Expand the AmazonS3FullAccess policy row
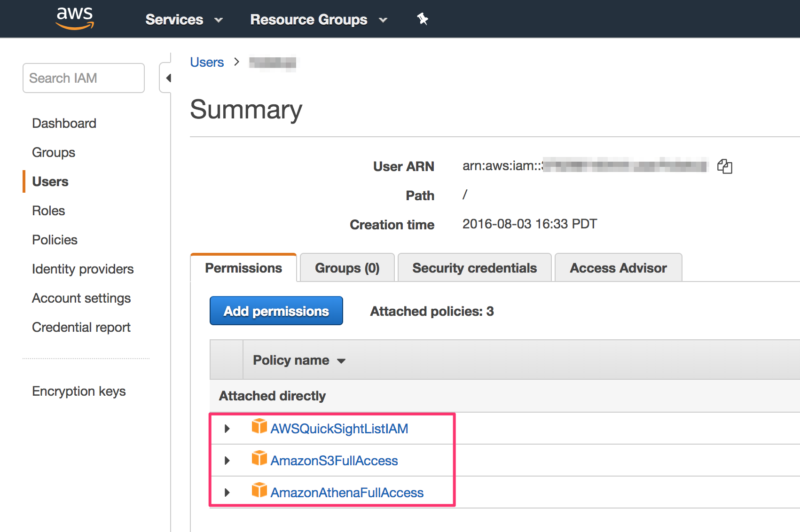 click(x=227, y=461)
